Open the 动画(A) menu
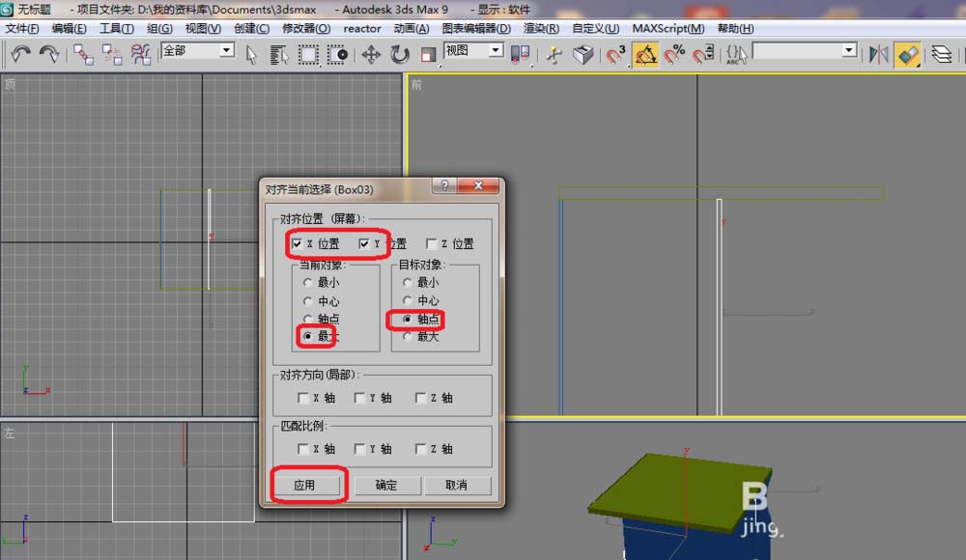 (412, 28)
